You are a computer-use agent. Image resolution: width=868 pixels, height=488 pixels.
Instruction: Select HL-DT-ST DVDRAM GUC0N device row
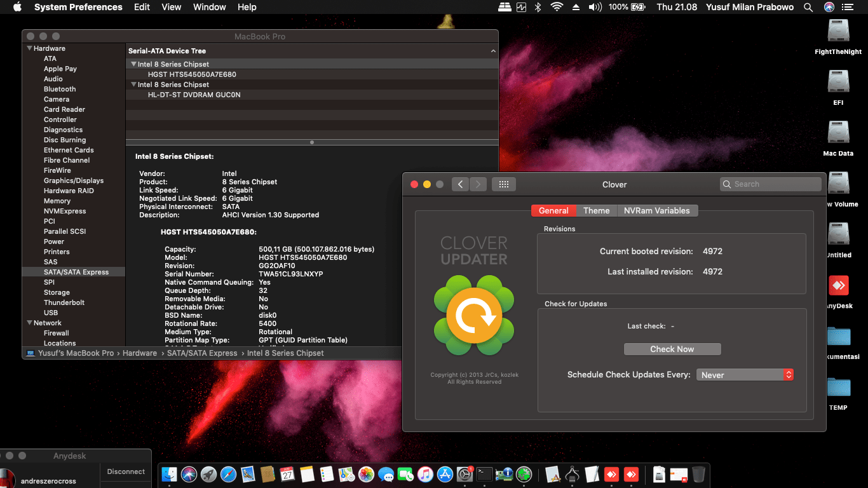click(x=311, y=95)
